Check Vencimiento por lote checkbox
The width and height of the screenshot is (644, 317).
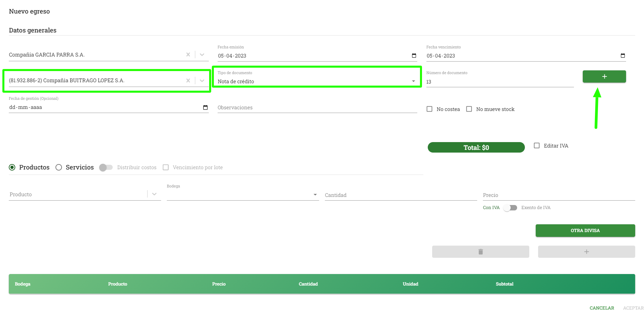coord(166,167)
